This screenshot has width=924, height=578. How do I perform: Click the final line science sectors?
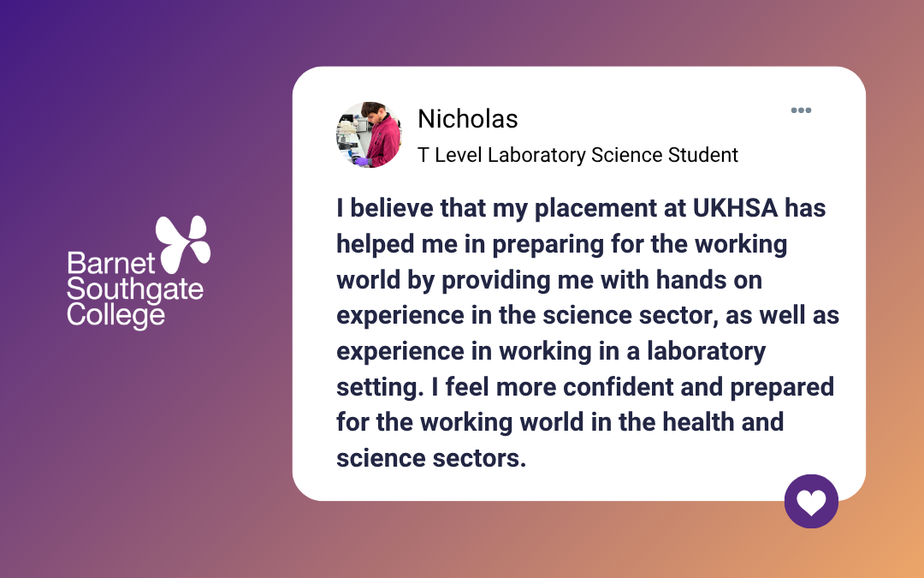tap(430, 458)
